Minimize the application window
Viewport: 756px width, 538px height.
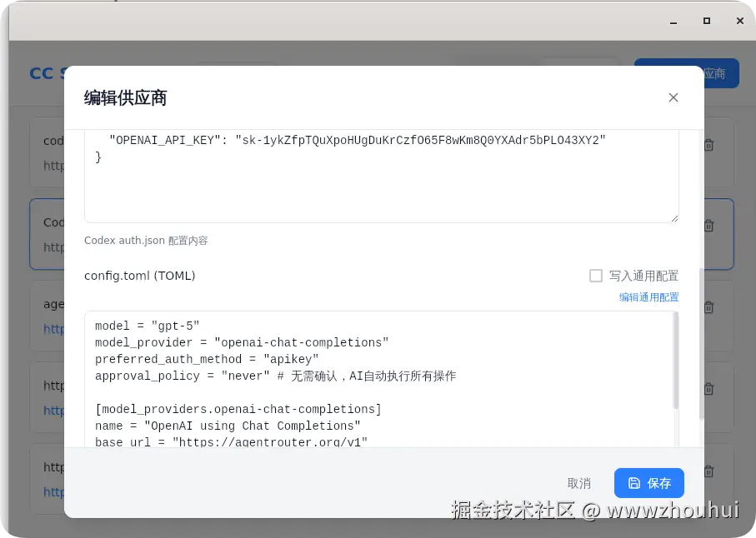pyautogui.click(x=673, y=21)
